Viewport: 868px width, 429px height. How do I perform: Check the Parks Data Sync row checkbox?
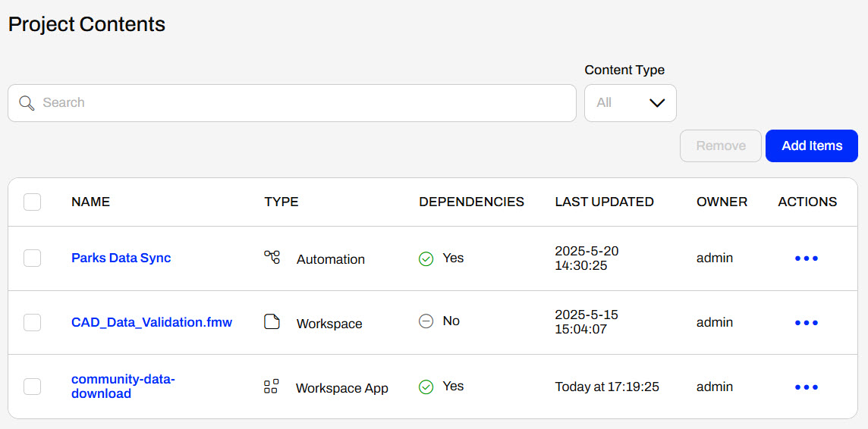coord(32,258)
